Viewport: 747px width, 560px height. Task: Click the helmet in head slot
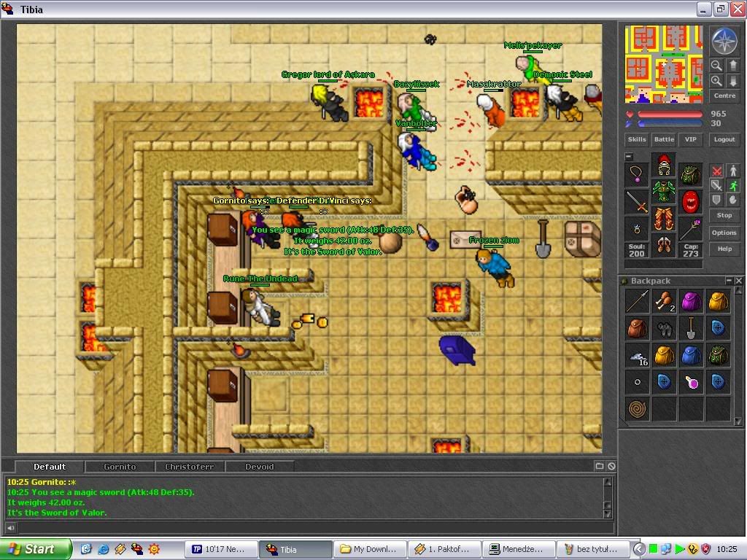click(x=664, y=165)
